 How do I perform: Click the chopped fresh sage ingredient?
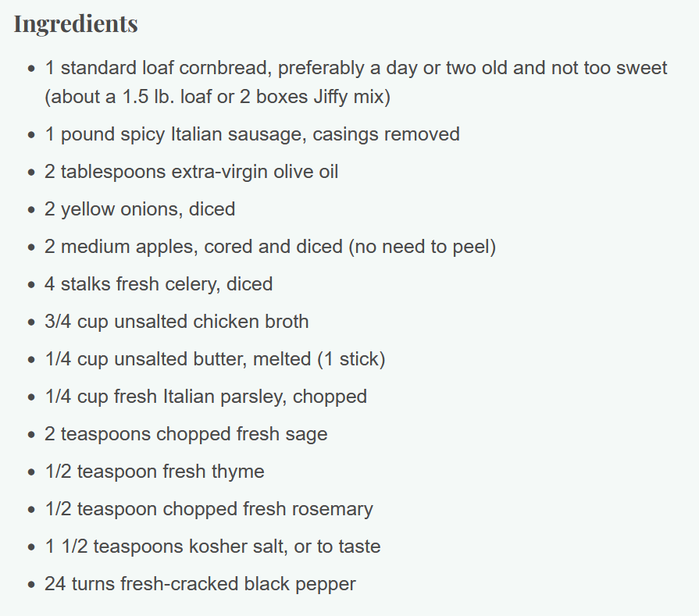coord(186,434)
